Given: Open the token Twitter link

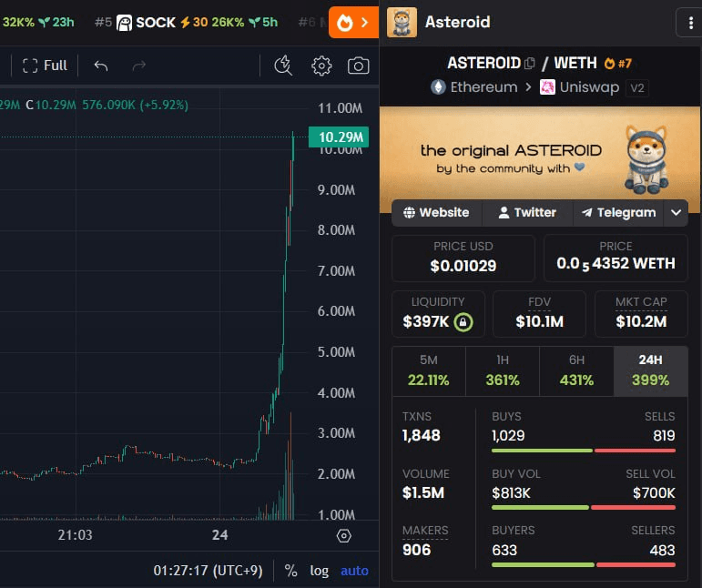Looking at the screenshot, I should pyautogui.click(x=527, y=213).
